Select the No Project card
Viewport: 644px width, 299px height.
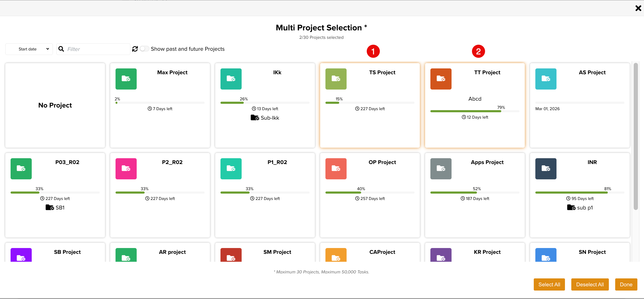(55, 105)
